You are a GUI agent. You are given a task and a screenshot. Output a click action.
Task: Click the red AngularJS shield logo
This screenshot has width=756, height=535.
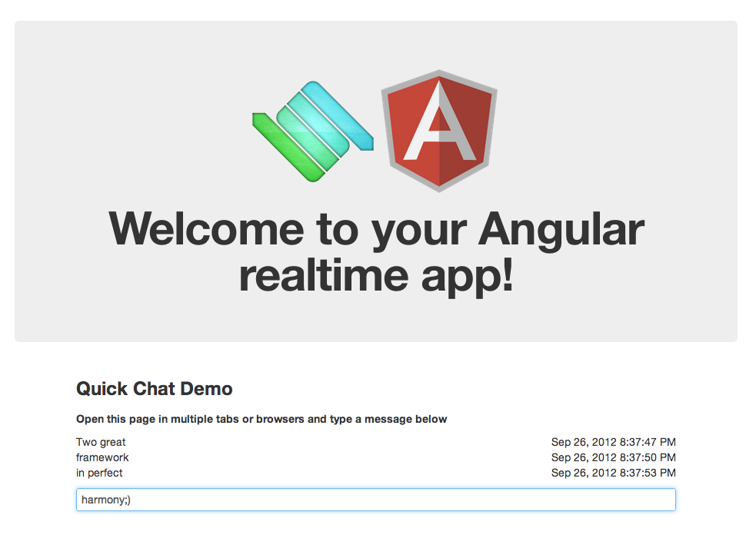pyautogui.click(x=438, y=131)
